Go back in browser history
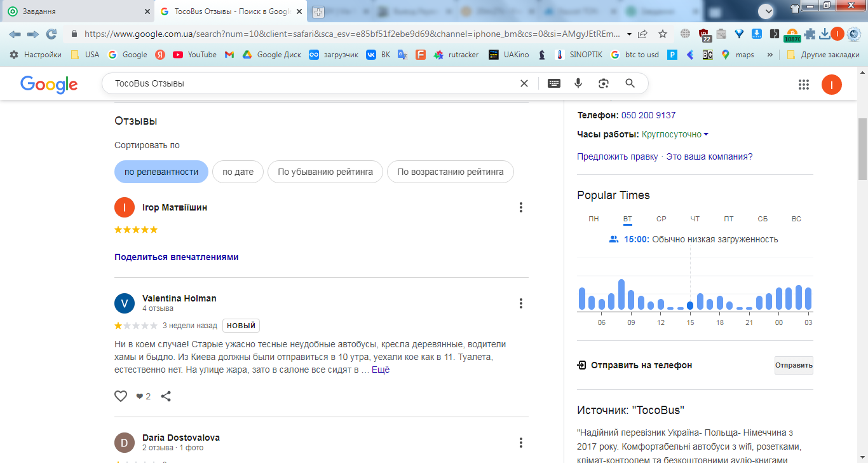This screenshot has height=463, width=868. tap(15, 34)
